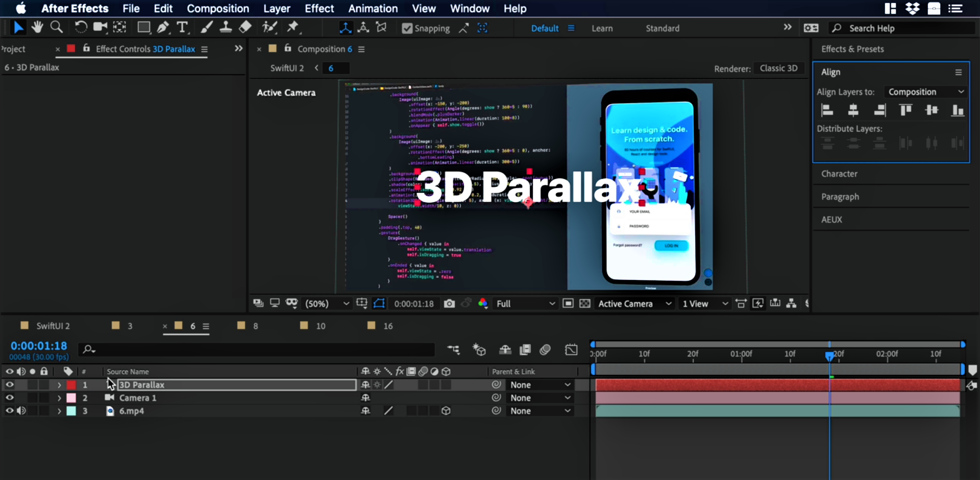Viewport: 980px width, 480px height.
Task: Open the Align Layers to dropdown
Action: click(x=925, y=92)
